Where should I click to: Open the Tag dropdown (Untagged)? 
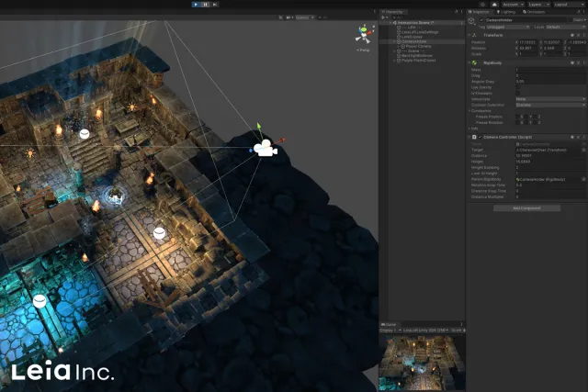pyautogui.click(x=507, y=27)
